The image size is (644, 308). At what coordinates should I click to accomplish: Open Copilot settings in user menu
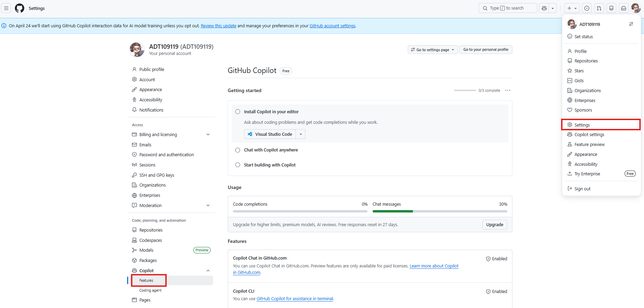(x=601, y=134)
